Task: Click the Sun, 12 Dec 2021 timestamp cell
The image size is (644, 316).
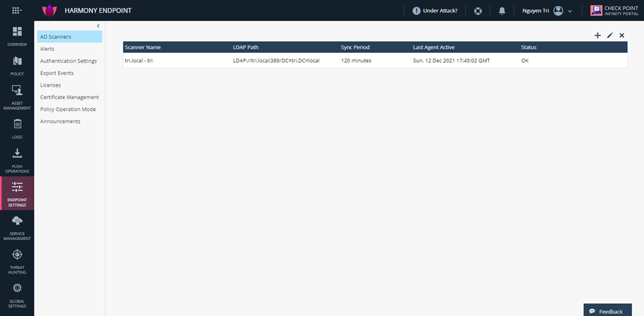Action: [x=451, y=60]
